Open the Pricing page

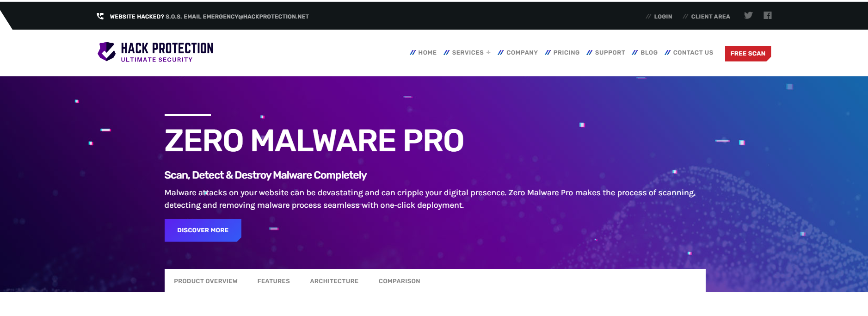click(x=566, y=53)
